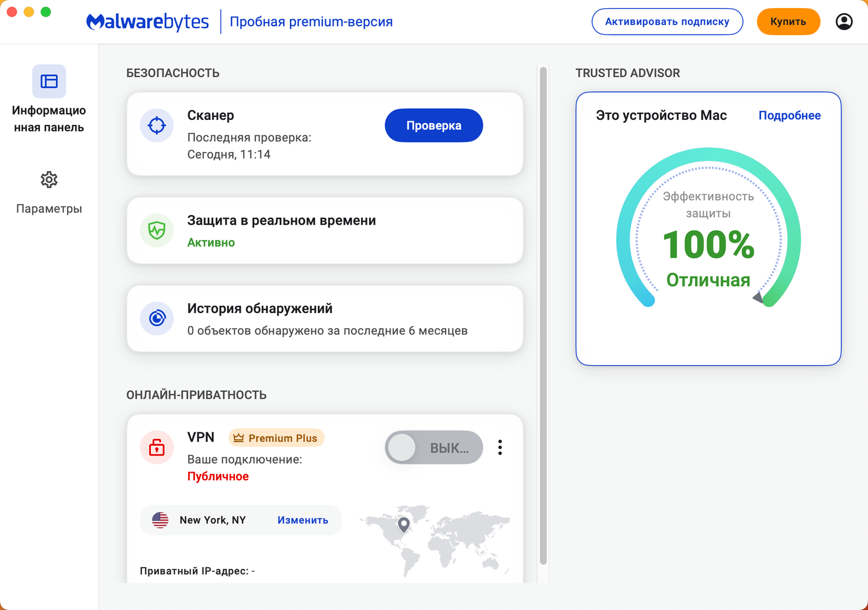Viewport: 868px width, 610px height.
Task: Maximize the window with the green button
Action: coord(46,12)
